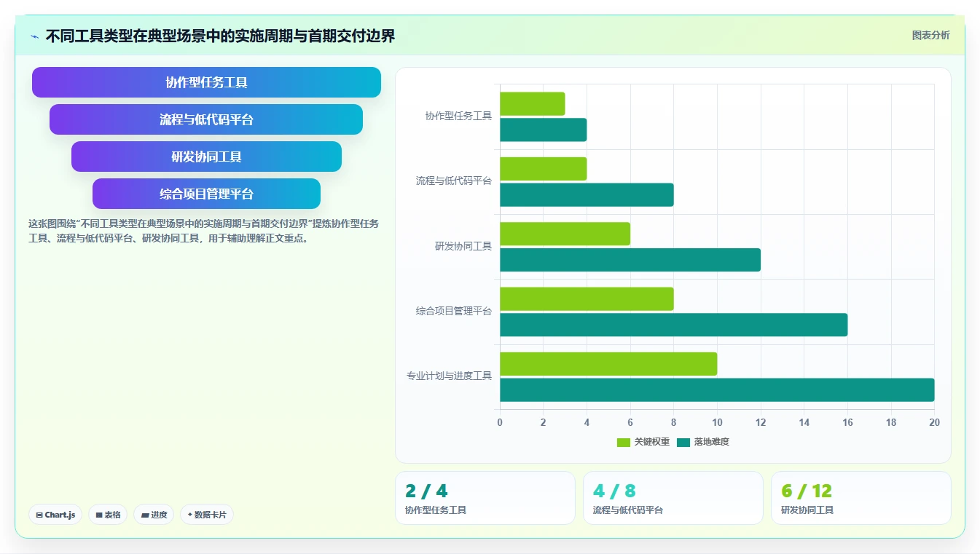Image resolution: width=980 pixels, height=554 pixels.
Task: Click the 关键权重 bar for 专业计划与进度工具
Action: (x=608, y=364)
